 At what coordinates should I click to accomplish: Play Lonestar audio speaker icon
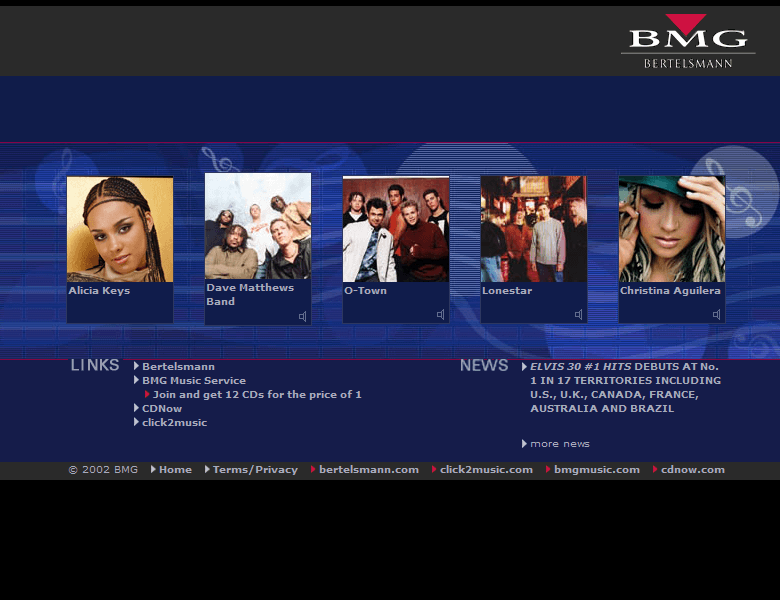coord(579,314)
